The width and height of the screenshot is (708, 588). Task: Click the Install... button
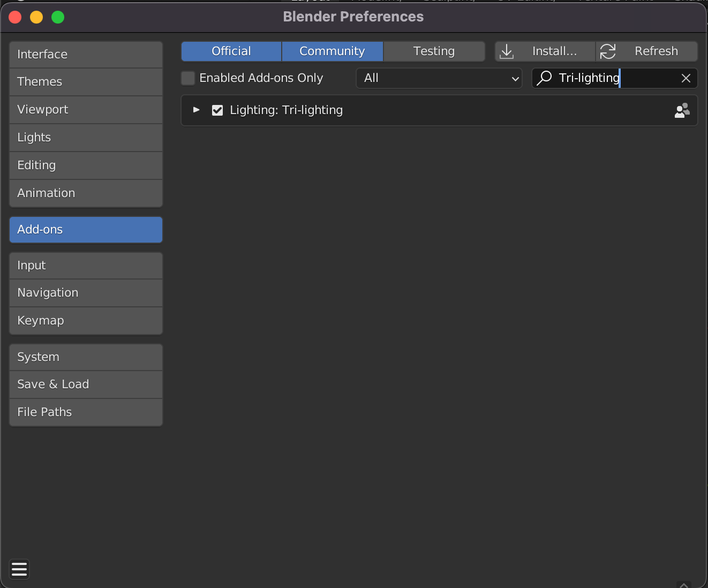pyautogui.click(x=545, y=51)
